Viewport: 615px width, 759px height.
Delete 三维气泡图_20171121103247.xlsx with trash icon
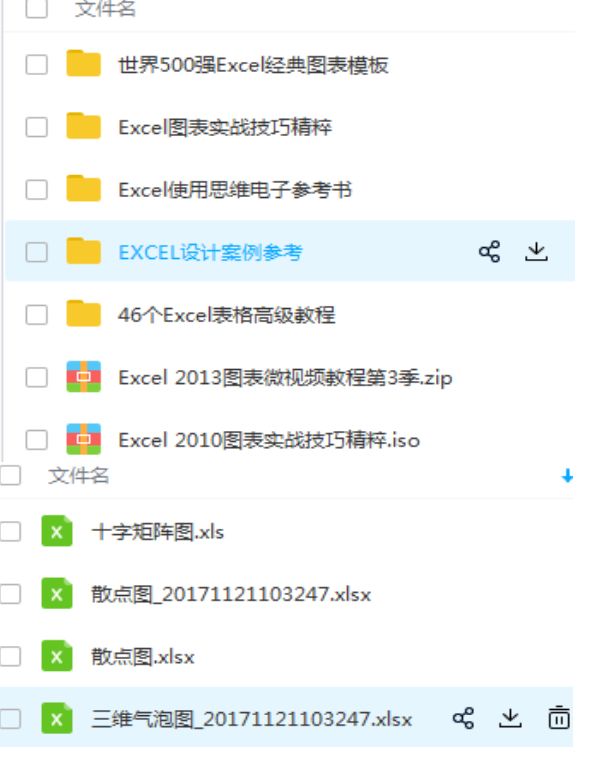click(559, 717)
